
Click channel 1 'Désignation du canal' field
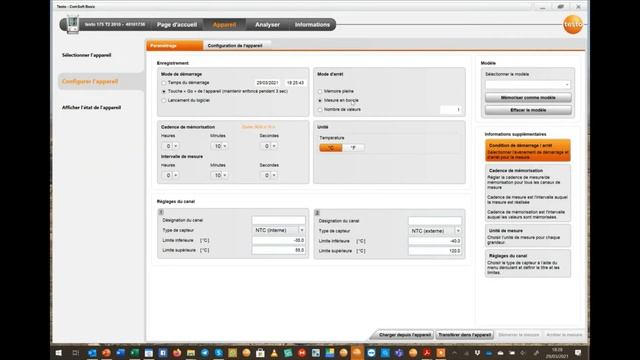(278, 220)
